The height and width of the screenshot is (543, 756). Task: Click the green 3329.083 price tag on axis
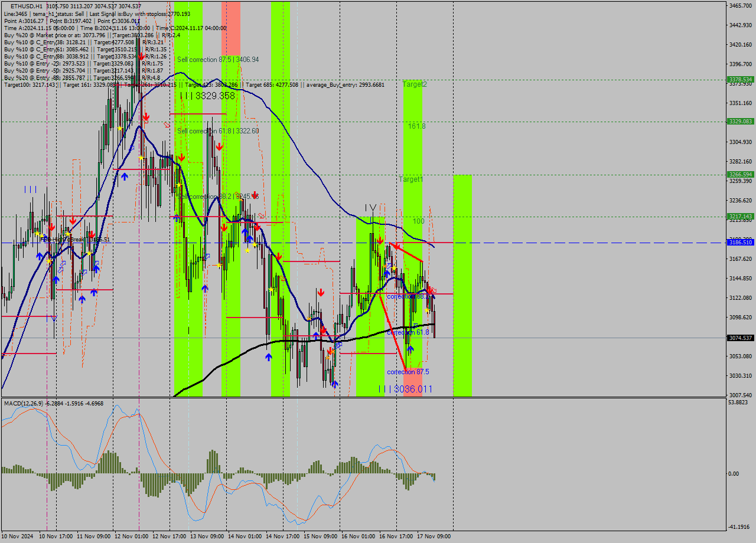(x=740, y=121)
